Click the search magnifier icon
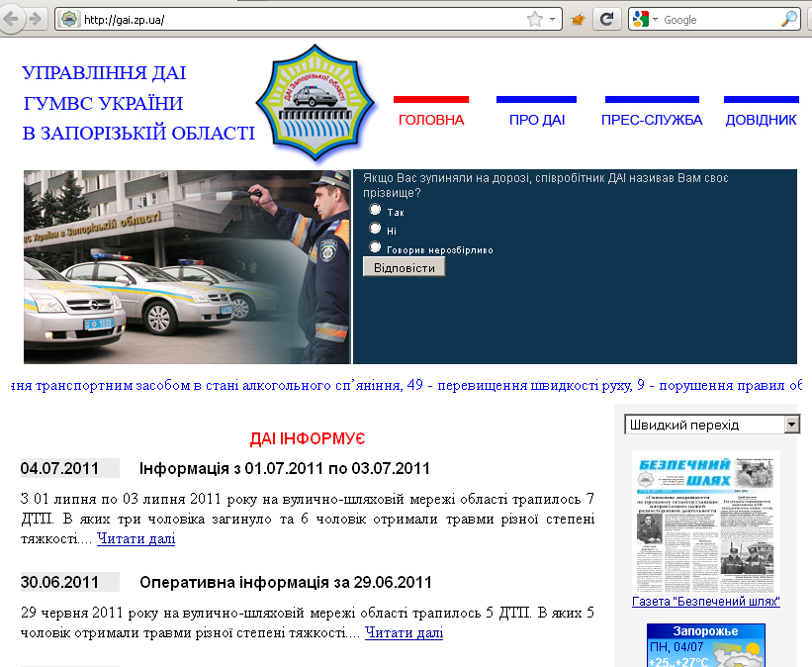Screen dimensions: 812x667 [x=788, y=19]
